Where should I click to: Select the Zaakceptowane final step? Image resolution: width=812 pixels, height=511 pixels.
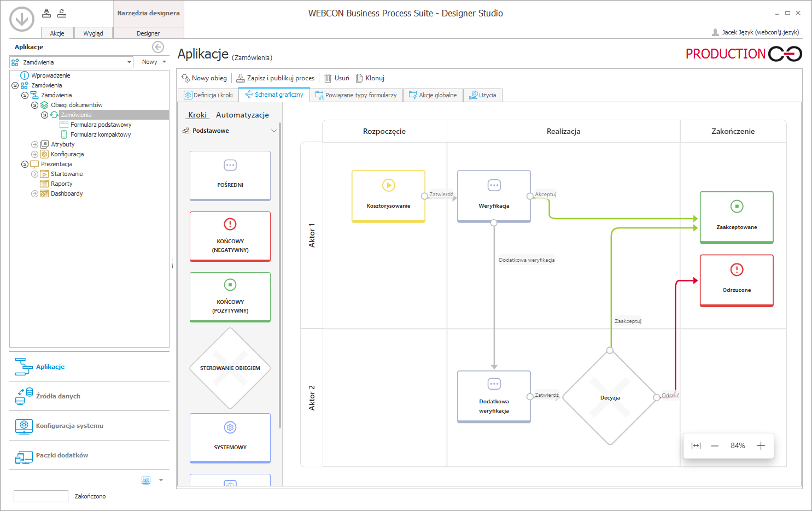(x=737, y=217)
